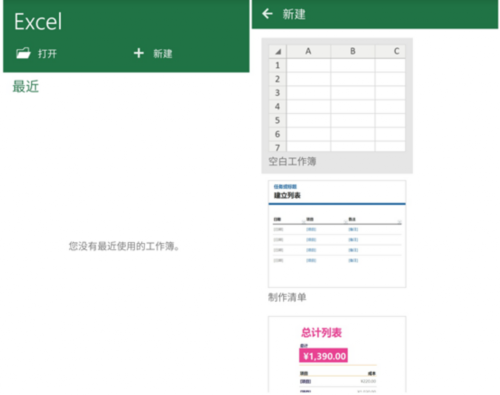The width and height of the screenshot is (500, 395).
Task: Click the open folder icon
Action: tap(23, 53)
